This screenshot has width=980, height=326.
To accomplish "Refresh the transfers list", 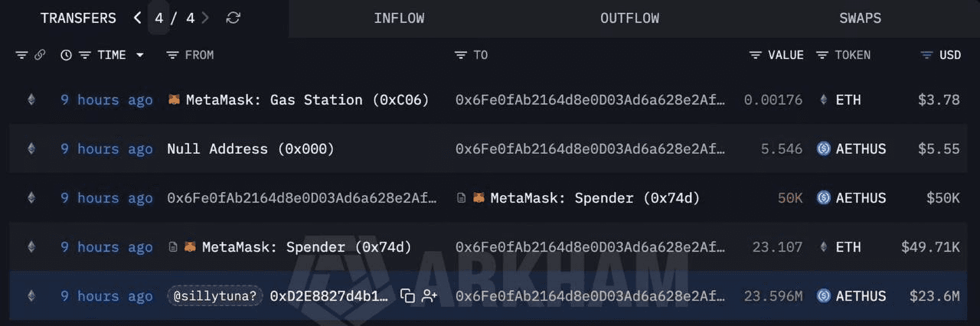I will (x=234, y=18).
